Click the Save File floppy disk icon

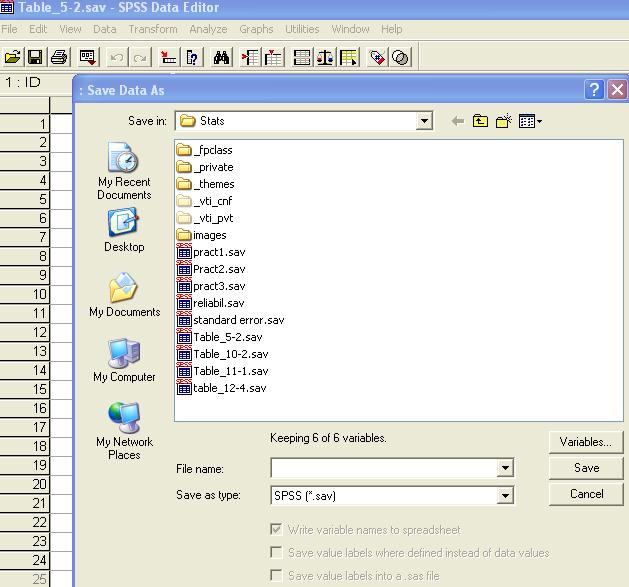[35, 58]
